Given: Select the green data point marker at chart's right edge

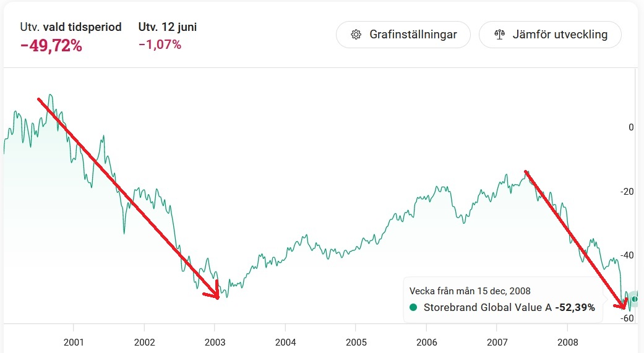Looking at the screenshot, I should point(635,299).
